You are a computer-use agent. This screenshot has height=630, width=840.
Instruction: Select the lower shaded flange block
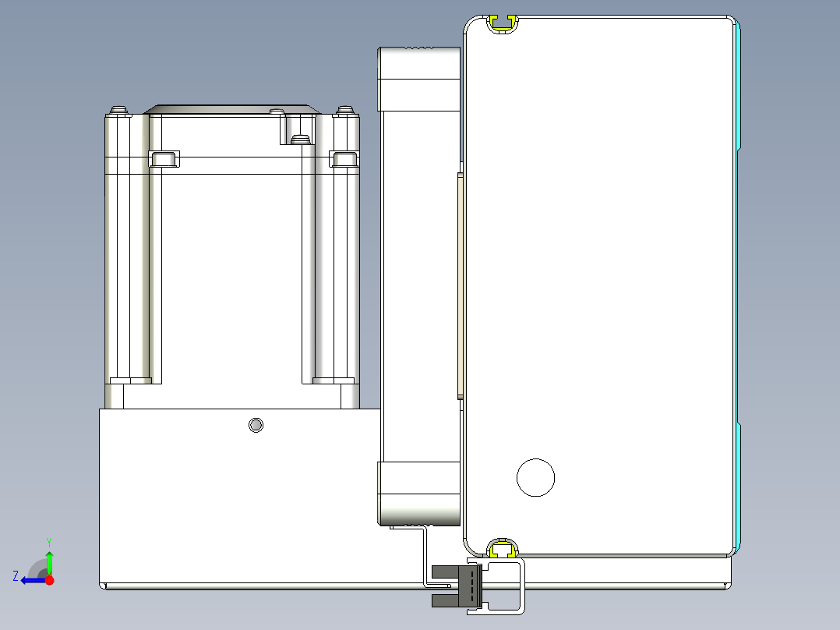click(x=419, y=494)
